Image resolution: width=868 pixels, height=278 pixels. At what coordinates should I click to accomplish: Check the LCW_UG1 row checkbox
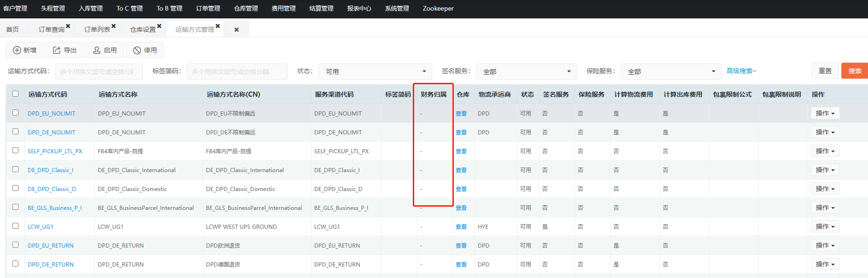coord(15,226)
